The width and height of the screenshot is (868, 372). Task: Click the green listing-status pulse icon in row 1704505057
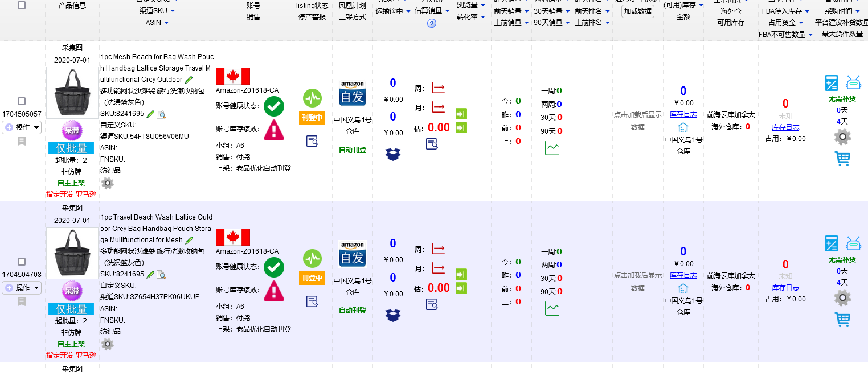(x=312, y=98)
